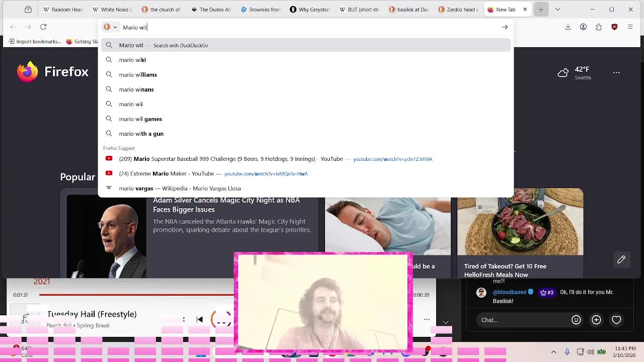The image size is (644, 362).
Task: Show hidden system tray icons chevron
Action: pyautogui.click(x=553, y=352)
